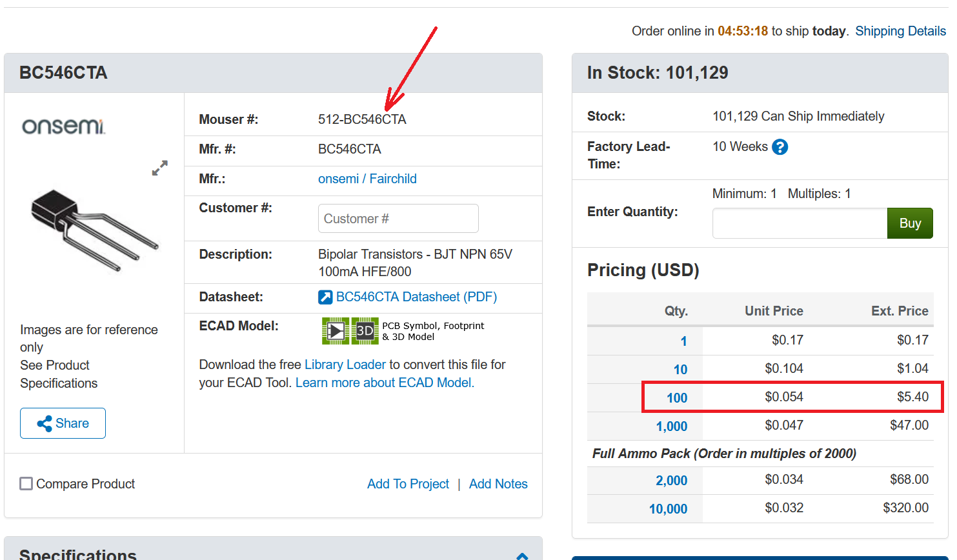Open Learn more about ECAD Model link
This screenshot has height=560, width=957.
click(385, 383)
